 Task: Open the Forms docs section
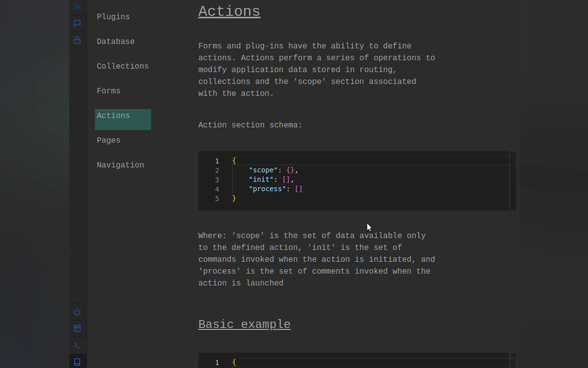pyautogui.click(x=108, y=91)
